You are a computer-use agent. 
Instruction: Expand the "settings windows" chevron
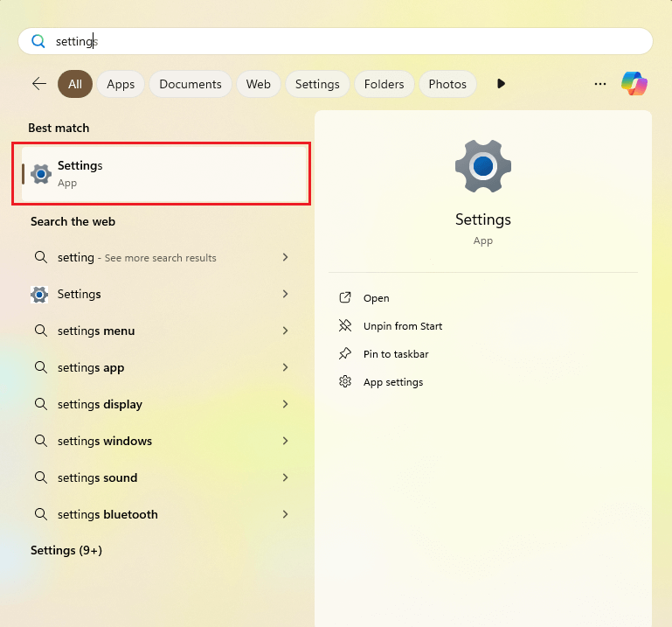click(286, 441)
